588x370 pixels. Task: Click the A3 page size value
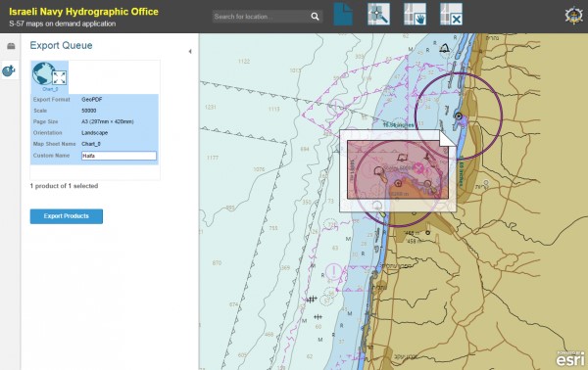tap(108, 121)
